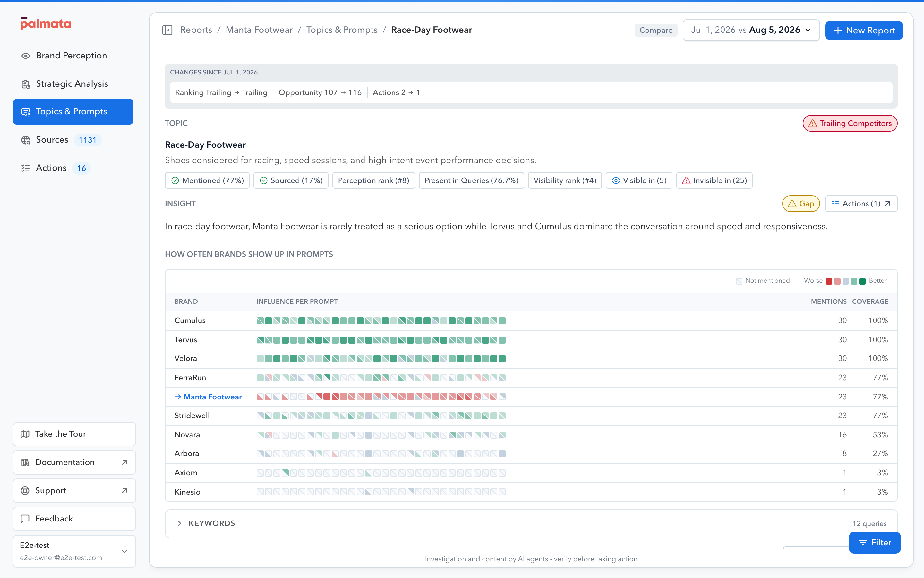Click the Sources count badge 1131

click(x=88, y=140)
